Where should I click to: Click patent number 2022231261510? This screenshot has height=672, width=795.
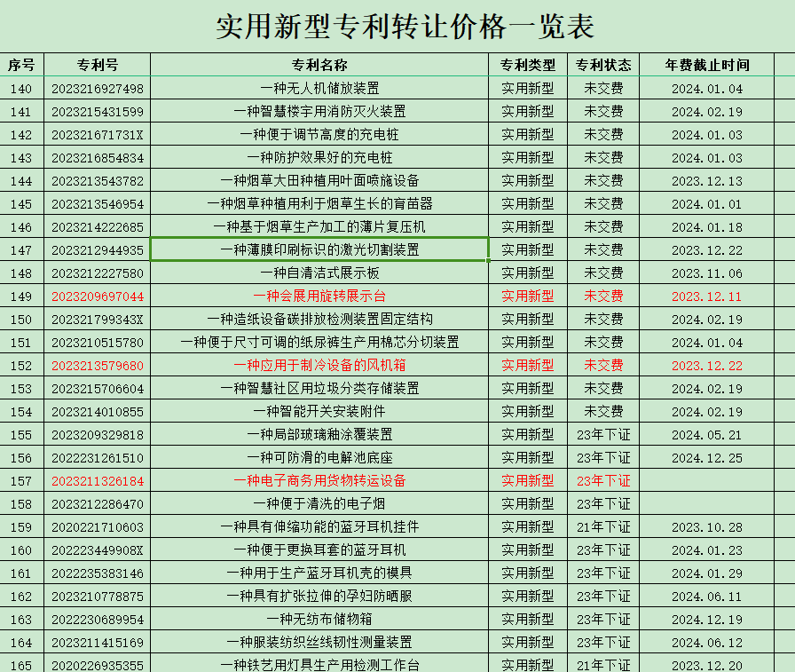pyautogui.click(x=98, y=457)
